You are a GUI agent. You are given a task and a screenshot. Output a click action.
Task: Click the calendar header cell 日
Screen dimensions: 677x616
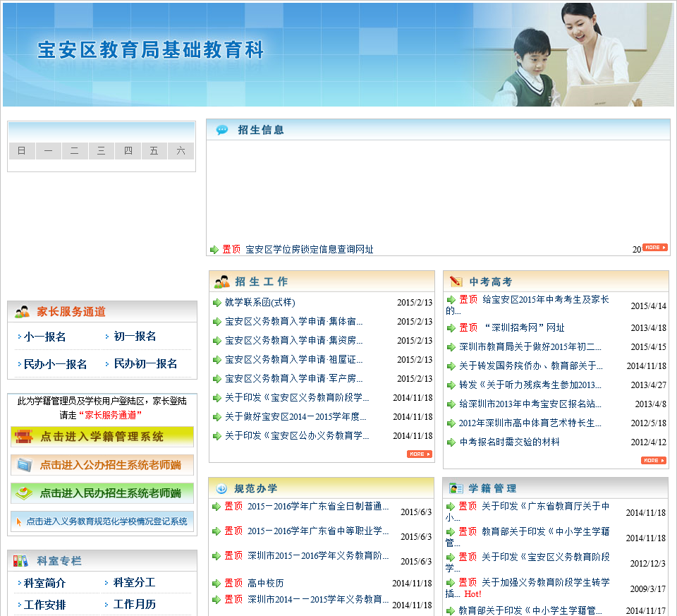22,151
